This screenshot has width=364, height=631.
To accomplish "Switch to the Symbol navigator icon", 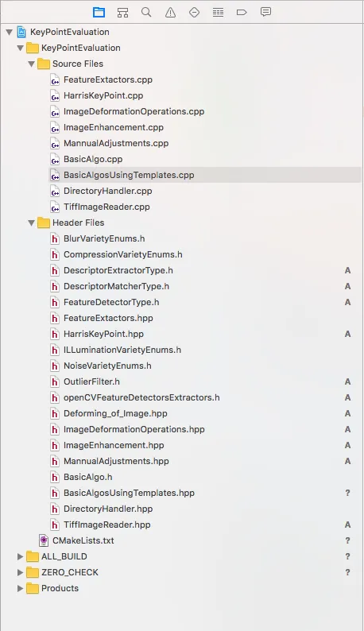I will 123,13.
